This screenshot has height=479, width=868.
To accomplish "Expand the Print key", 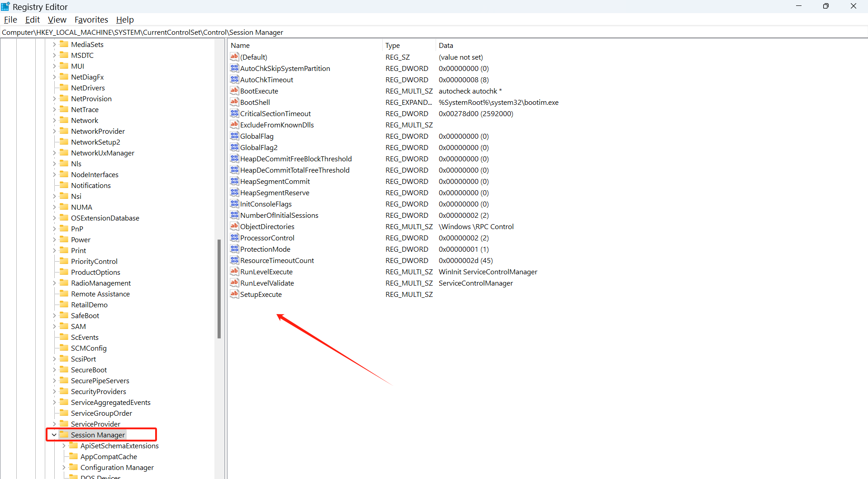I will point(54,250).
